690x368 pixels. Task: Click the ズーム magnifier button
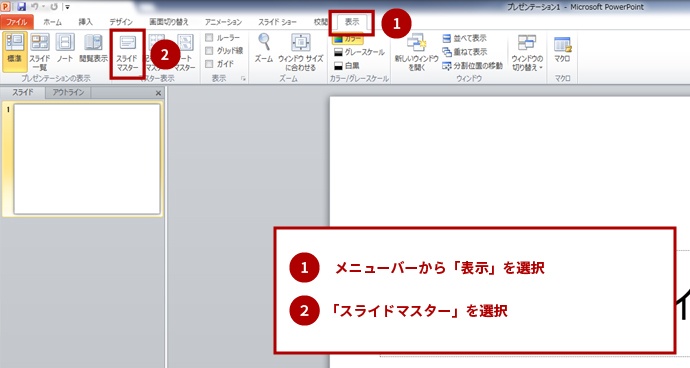(264, 48)
